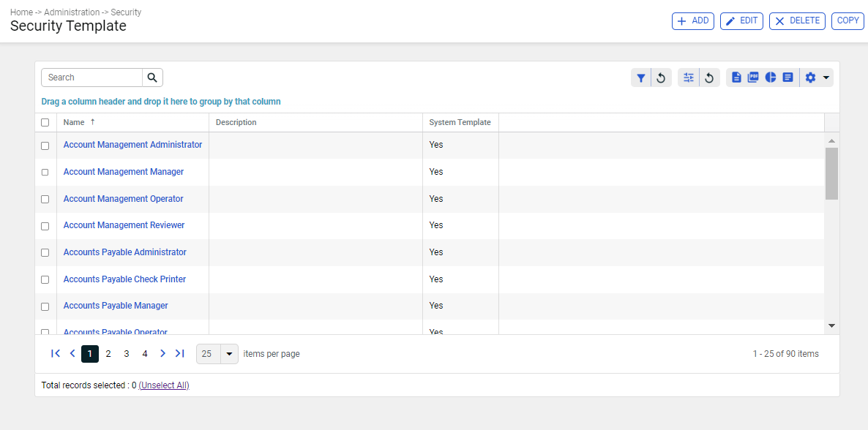
Task: Check the Account Management Administrator row checkbox
Action: (x=45, y=146)
